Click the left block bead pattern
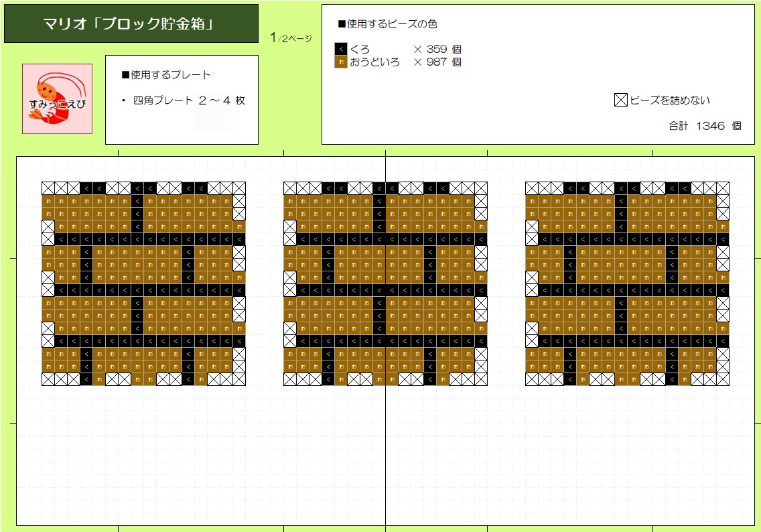This screenshot has width=761, height=532. (143, 284)
